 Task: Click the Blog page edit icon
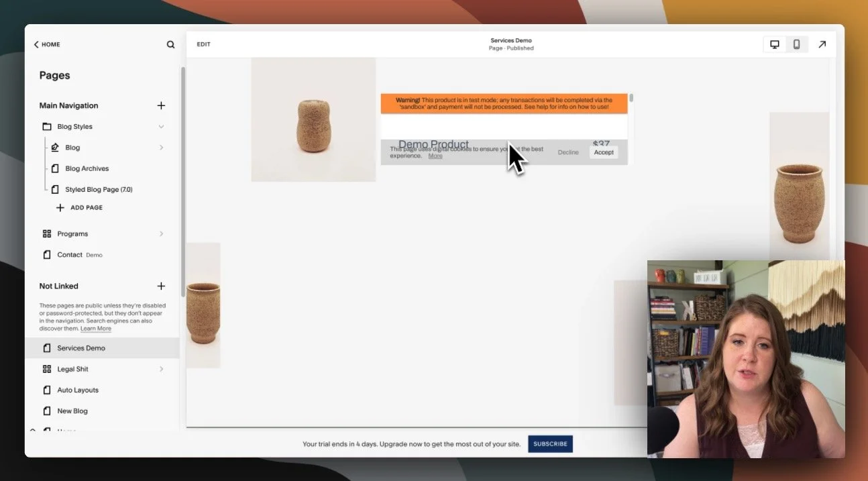pos(55,148)
